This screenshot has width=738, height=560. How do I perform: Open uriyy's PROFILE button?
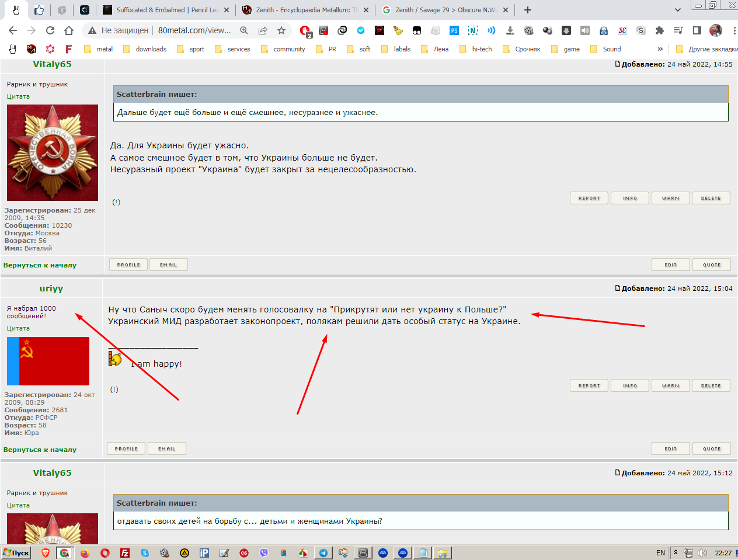[x=126, y=448]
